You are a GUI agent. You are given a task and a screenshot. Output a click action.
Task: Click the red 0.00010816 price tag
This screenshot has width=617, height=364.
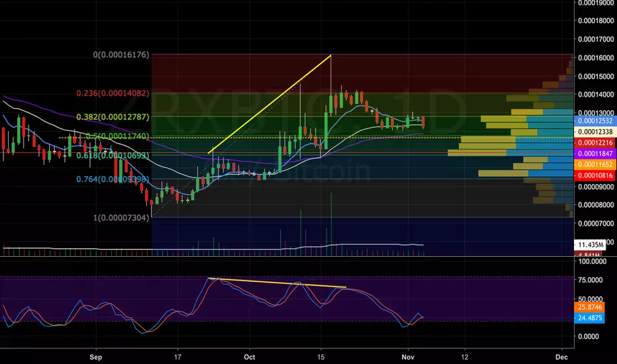595,175
